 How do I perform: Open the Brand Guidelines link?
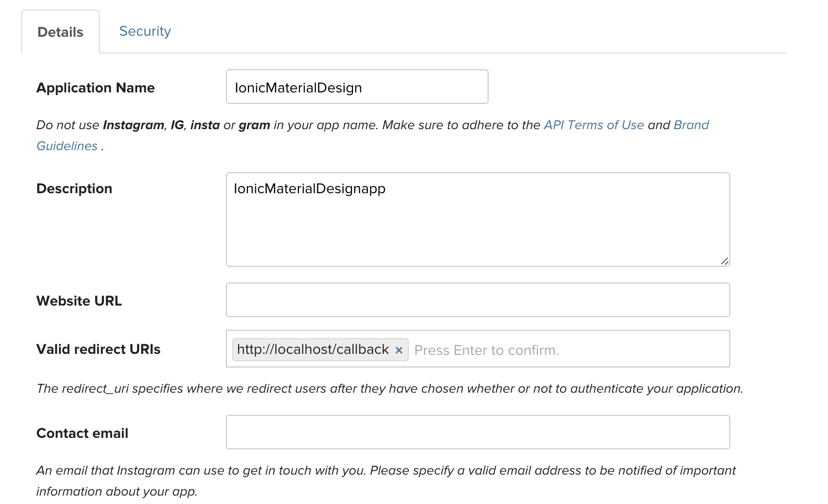(691, 125)
